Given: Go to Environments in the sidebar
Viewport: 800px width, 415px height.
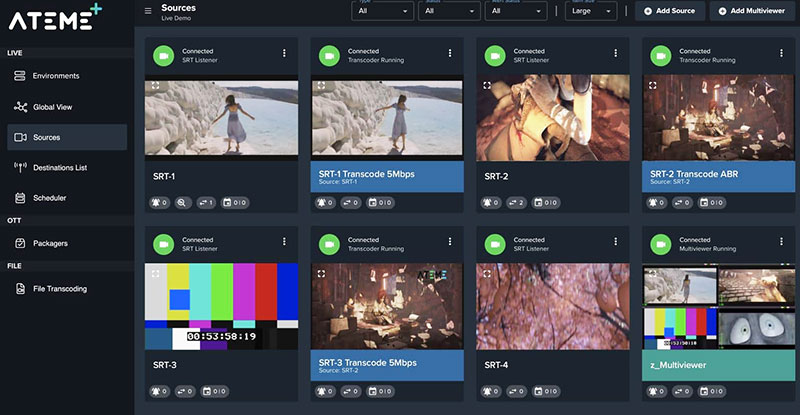Looking at the screenshot, I should coord(55,76).
